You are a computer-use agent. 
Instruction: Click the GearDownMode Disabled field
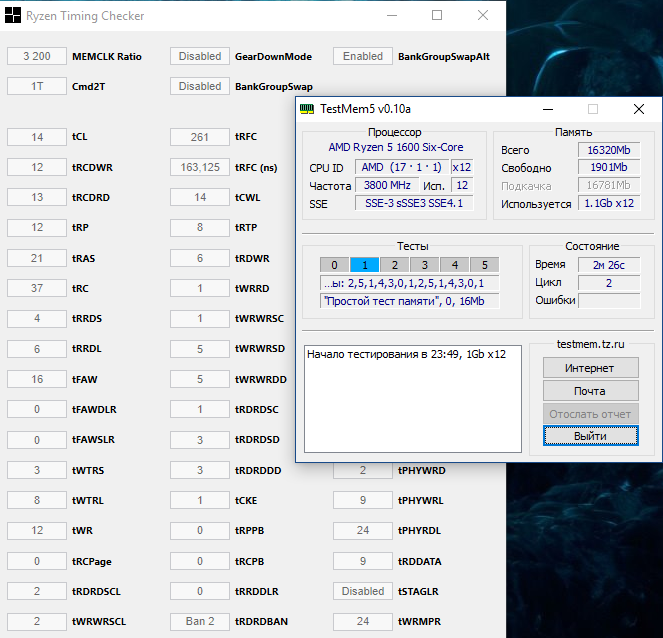[x=200, y=56]
